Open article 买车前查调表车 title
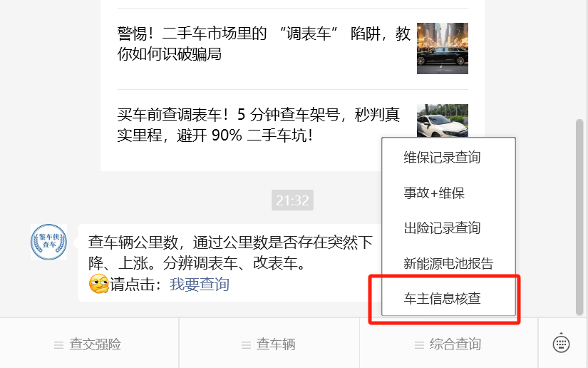The height and width of the screenshot is (368, 588). pyautogui.click(x=259, y=125)
